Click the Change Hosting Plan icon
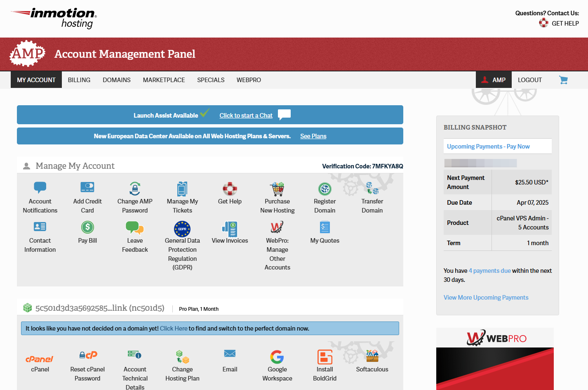 tap(182, 357)
